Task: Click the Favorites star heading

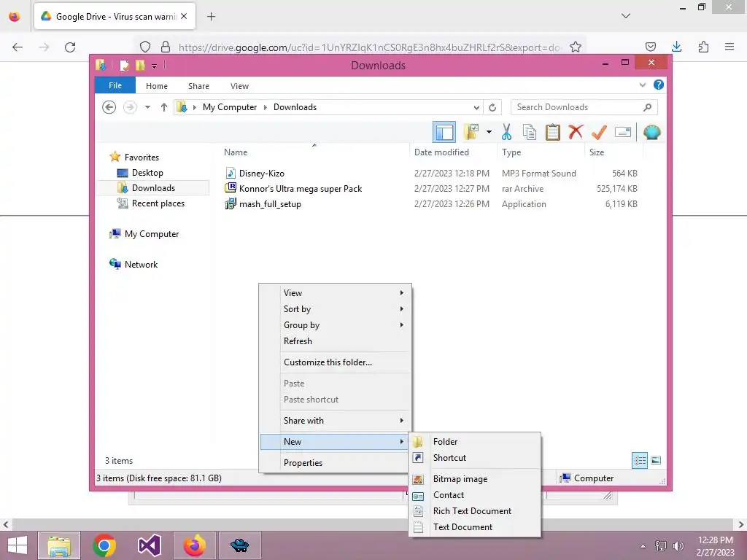Action: point(142,157)
